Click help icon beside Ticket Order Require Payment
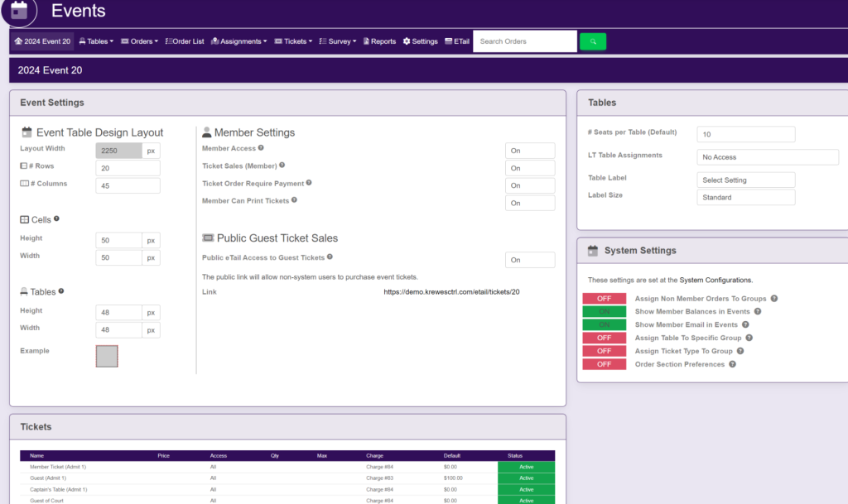848x504 pixels. [309, 183]
